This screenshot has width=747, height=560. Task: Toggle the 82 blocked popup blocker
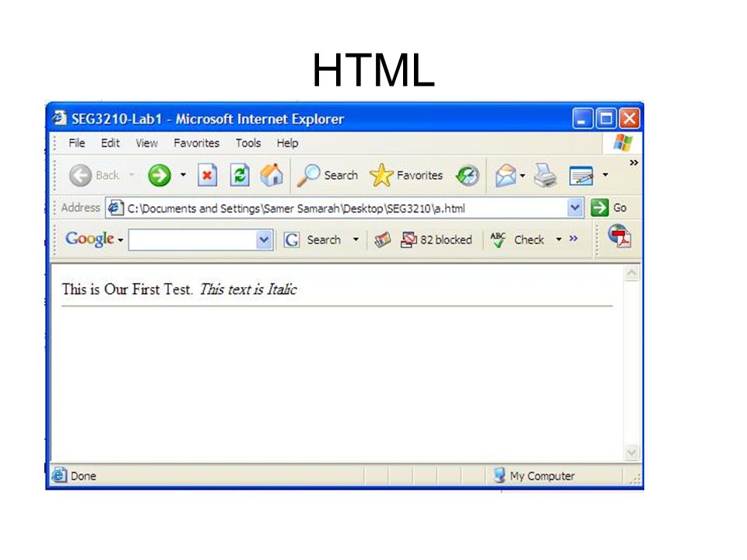coord(437,240)
